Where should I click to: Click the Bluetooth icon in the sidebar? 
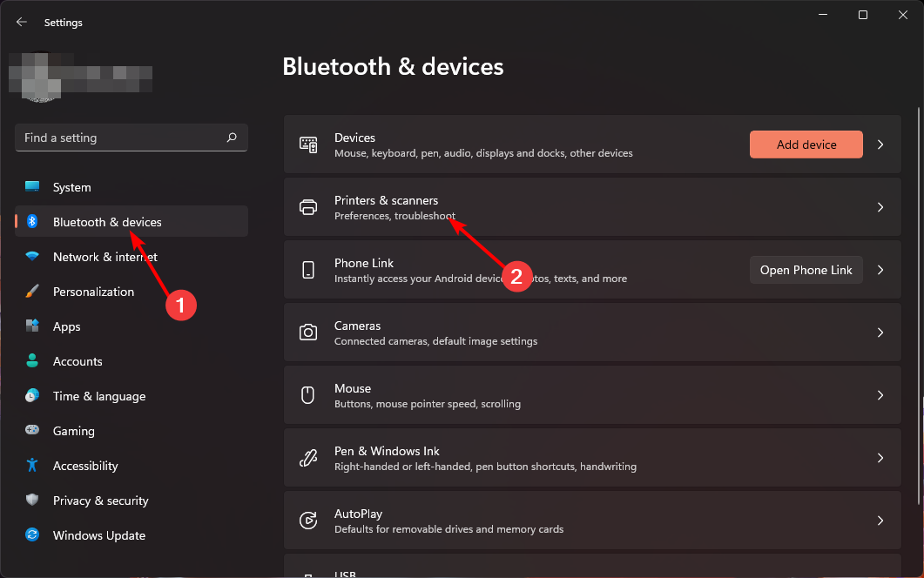click(32, 221)
